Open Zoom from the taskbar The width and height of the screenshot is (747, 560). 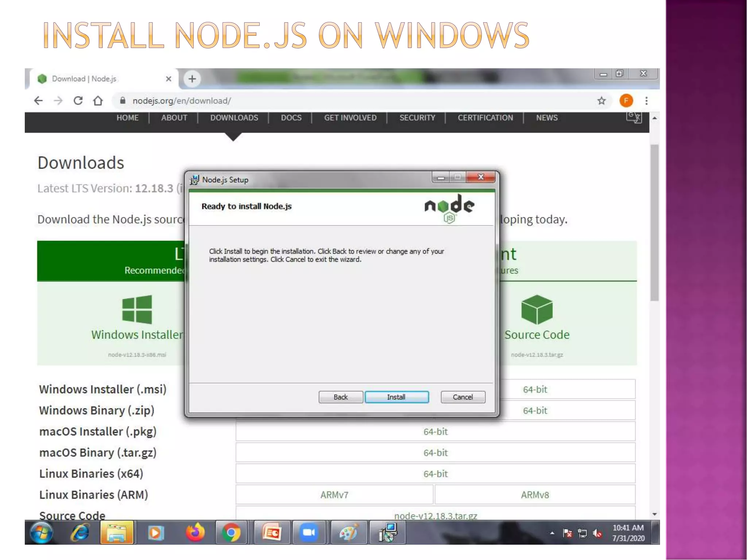pyautogui.click(x=309, y=533)
